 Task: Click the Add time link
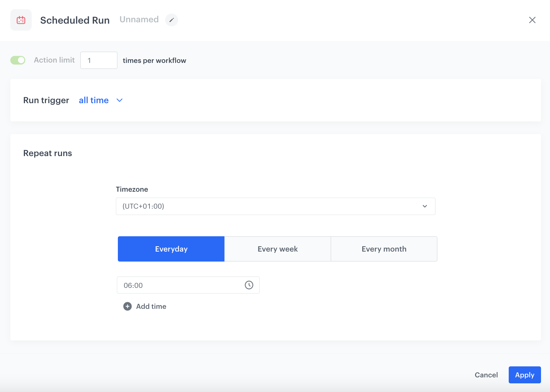point(151,306)
